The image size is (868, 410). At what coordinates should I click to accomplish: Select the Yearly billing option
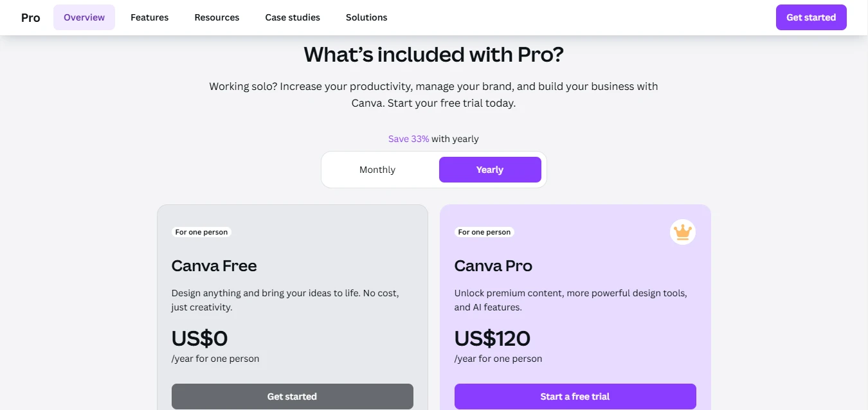point(490,170)
